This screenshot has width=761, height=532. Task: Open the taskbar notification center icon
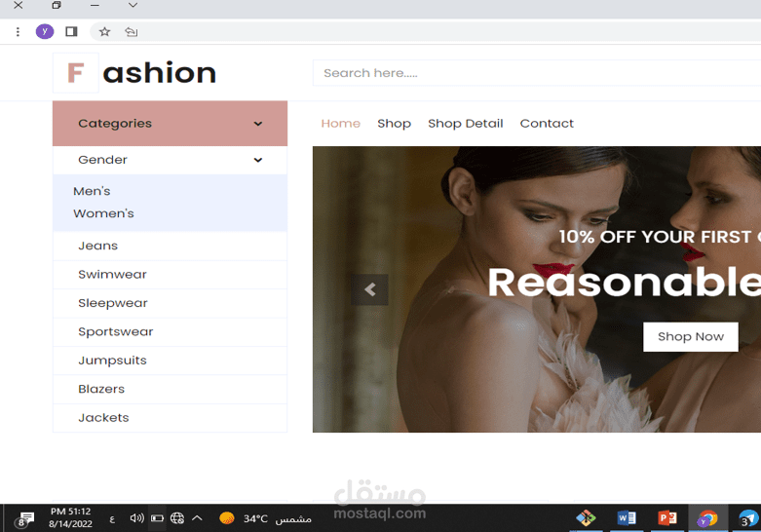click(24, 519)
